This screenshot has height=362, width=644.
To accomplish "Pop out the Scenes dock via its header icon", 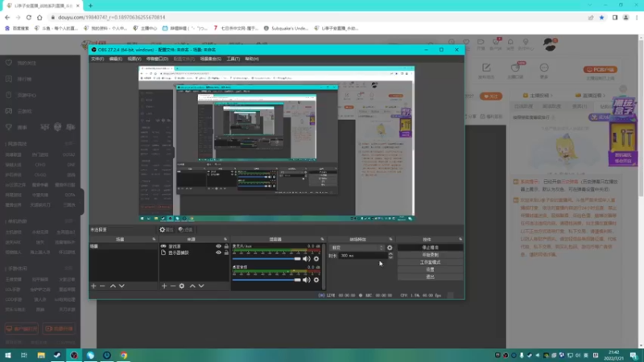I will pyautogui.click(x=154, y=239).
